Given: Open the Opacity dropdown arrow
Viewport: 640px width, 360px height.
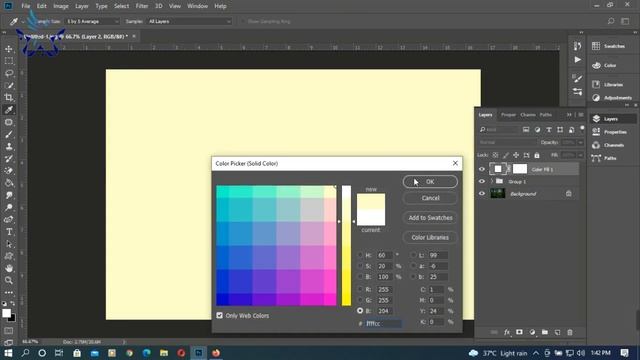Looking at the screenshot, I should (580, 142).
